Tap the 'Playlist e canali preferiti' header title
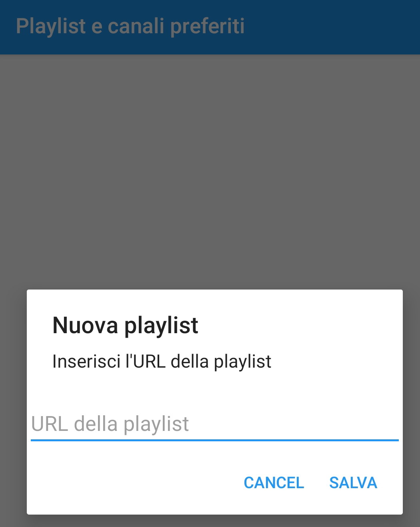Image resolution: width=420 pixels, height=527 pixels. click(x=130, y=26)
